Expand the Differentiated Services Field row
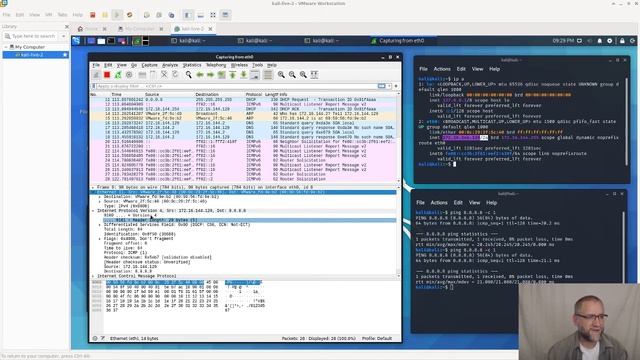 [x=100, y=224]
